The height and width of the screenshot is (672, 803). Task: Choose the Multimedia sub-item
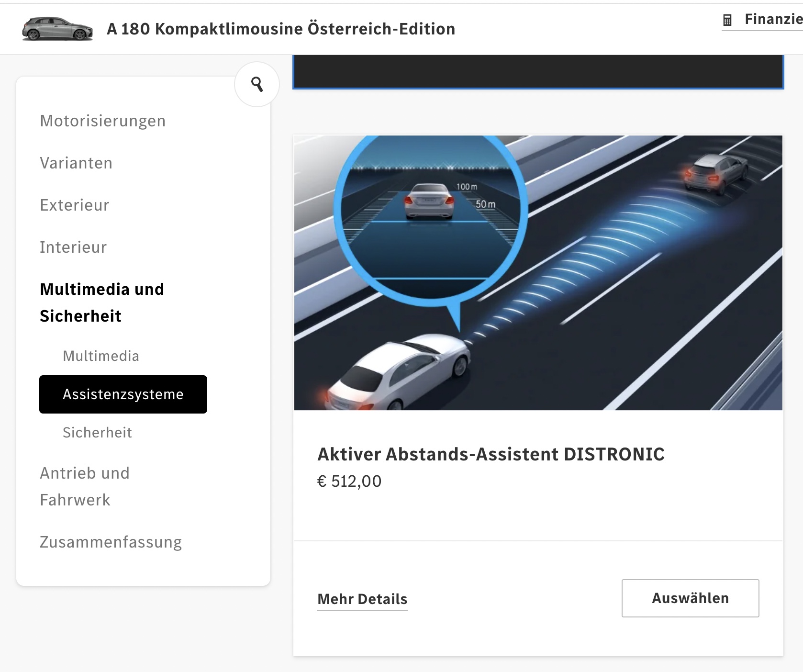click(101, 356)
